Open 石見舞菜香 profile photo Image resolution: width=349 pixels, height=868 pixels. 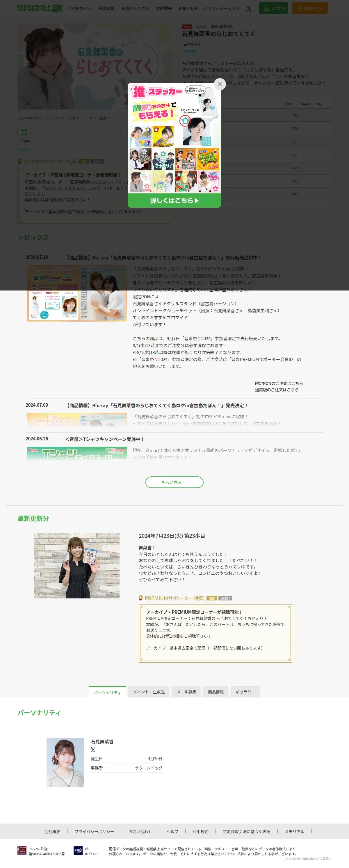[65, 763]
